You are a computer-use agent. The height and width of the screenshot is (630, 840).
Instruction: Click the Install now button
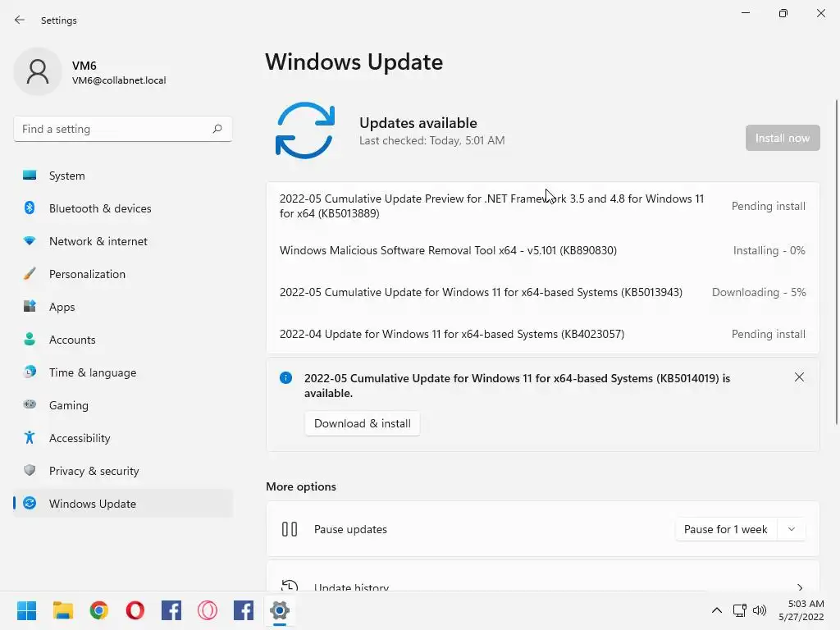pyautogui.click(x=782, y=138)
